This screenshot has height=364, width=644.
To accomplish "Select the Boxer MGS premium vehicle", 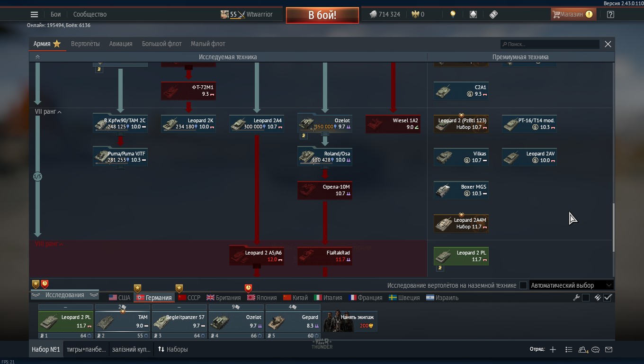I will 461,190.
